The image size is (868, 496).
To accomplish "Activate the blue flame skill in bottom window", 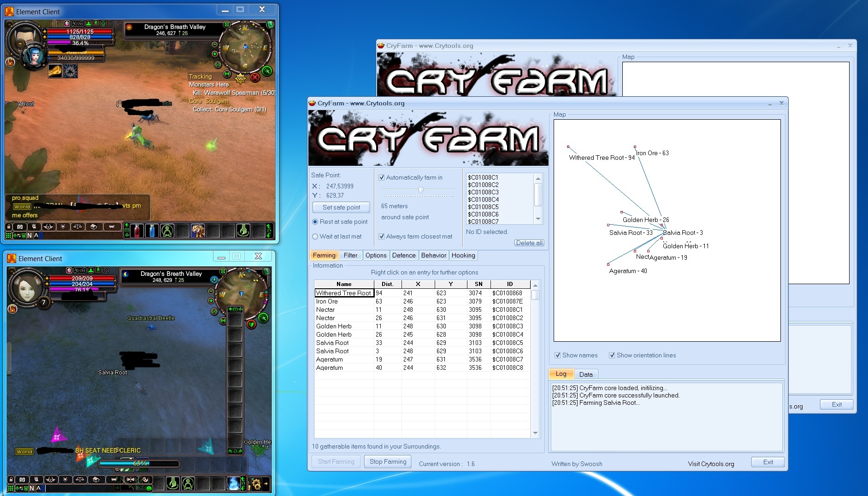I will tap(234, 484).
